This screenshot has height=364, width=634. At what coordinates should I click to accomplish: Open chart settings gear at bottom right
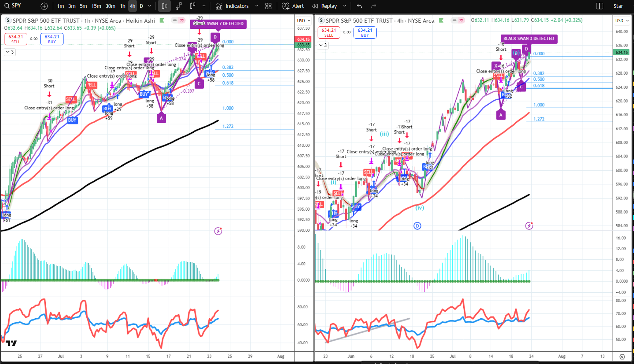pyautogui.click(x=622, y=357)
